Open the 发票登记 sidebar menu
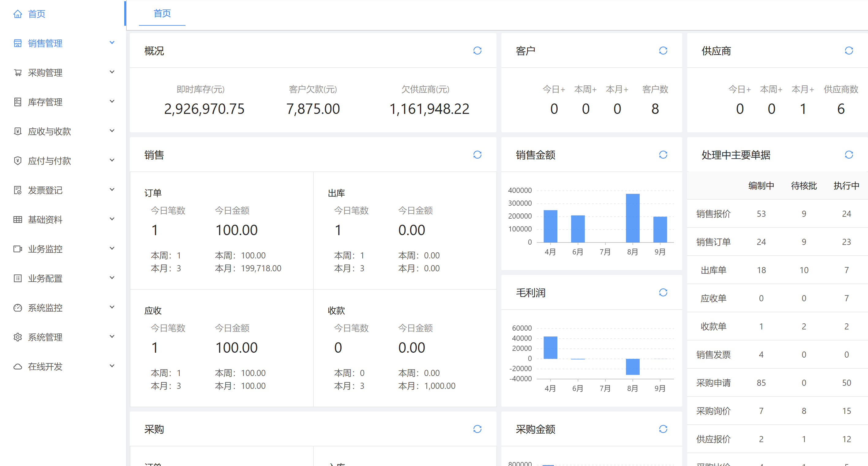 (x=63, y=190)
